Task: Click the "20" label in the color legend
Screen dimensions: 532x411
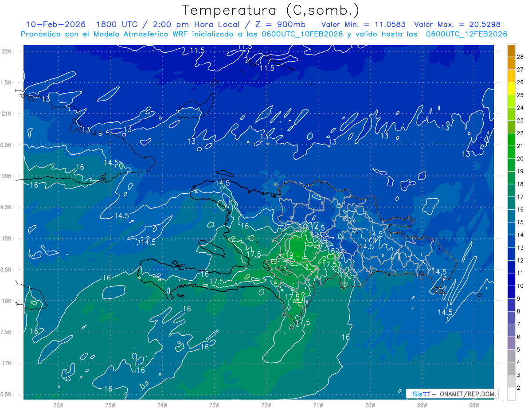Action: tap(520, 159)
